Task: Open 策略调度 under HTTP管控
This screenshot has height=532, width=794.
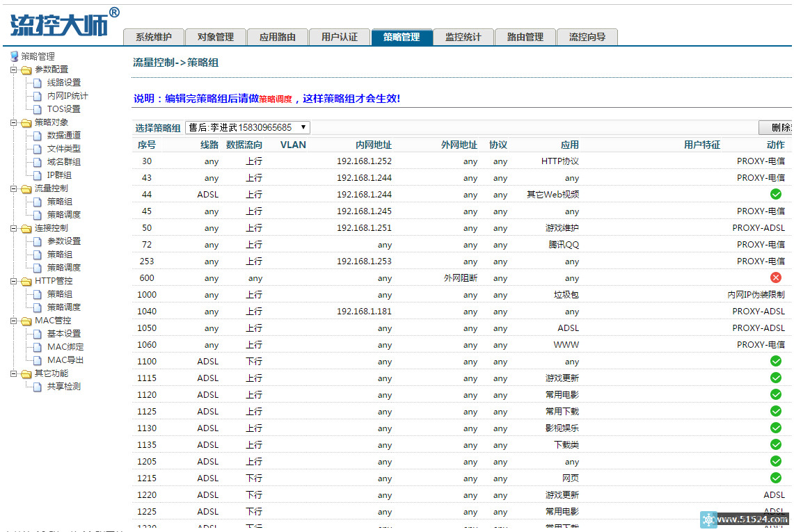Action: (x=64, y=307)
